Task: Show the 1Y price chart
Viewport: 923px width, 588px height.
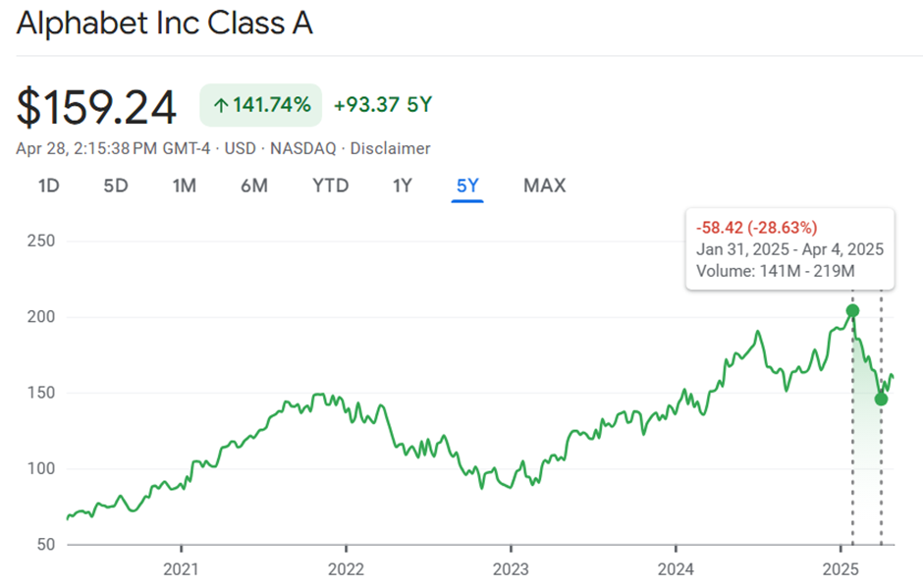Action: (x=402, y=186)
